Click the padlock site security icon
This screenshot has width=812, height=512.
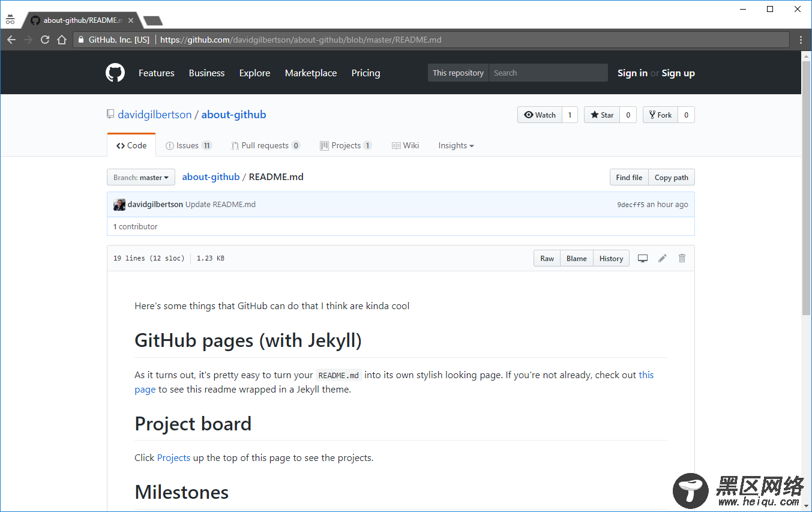[x=82, y=40]
